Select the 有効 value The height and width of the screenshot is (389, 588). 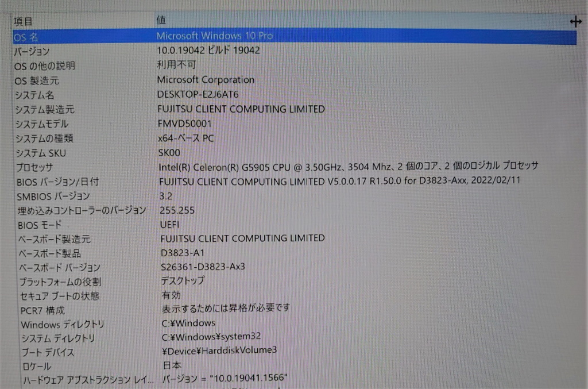coord(171,295)
